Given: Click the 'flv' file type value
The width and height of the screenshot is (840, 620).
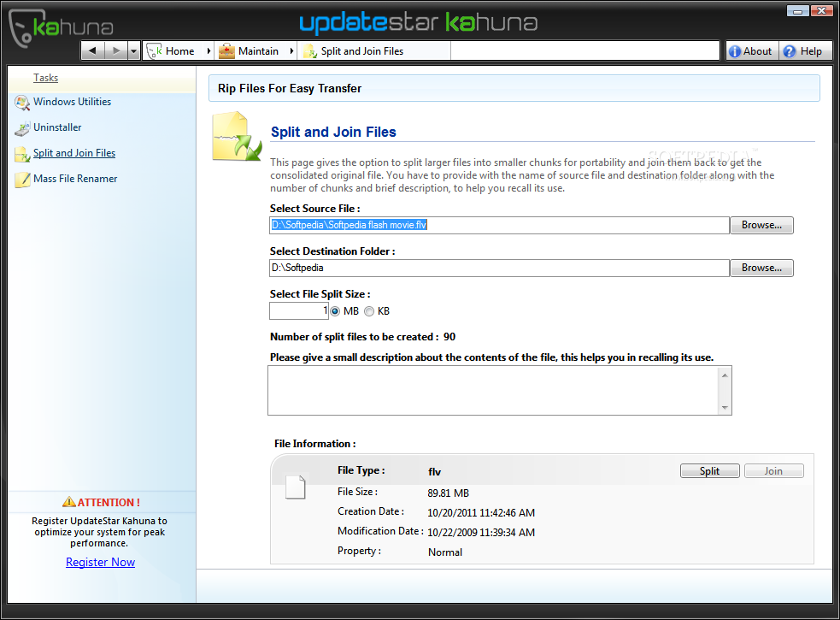Looking at the screenshot, I should pos(434,472).
